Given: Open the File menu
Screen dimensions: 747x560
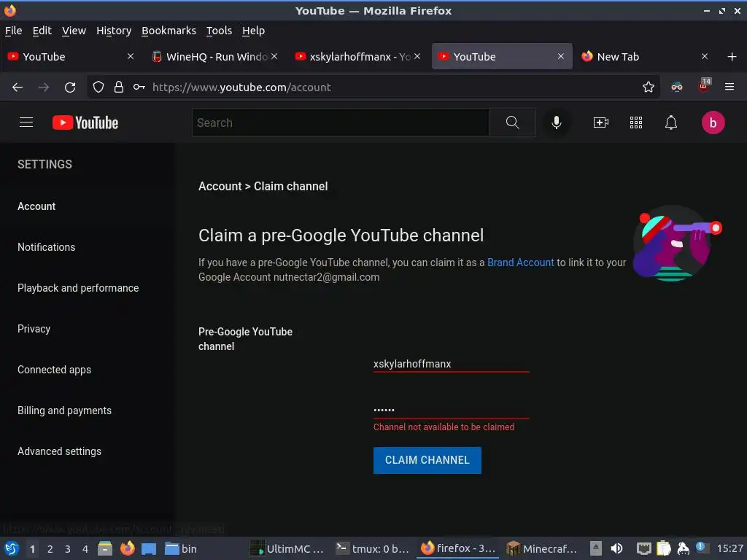Looking at the screenshot, I should click(x=13, y=31).
